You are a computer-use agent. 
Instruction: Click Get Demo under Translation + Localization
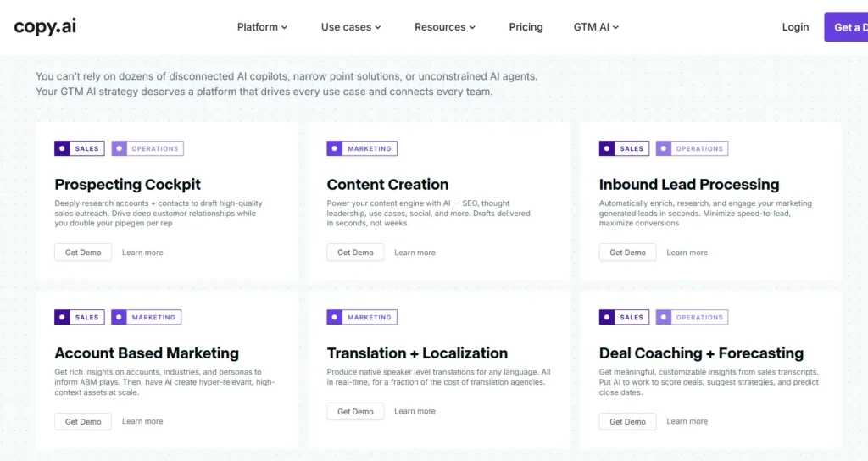coord(355,411)
